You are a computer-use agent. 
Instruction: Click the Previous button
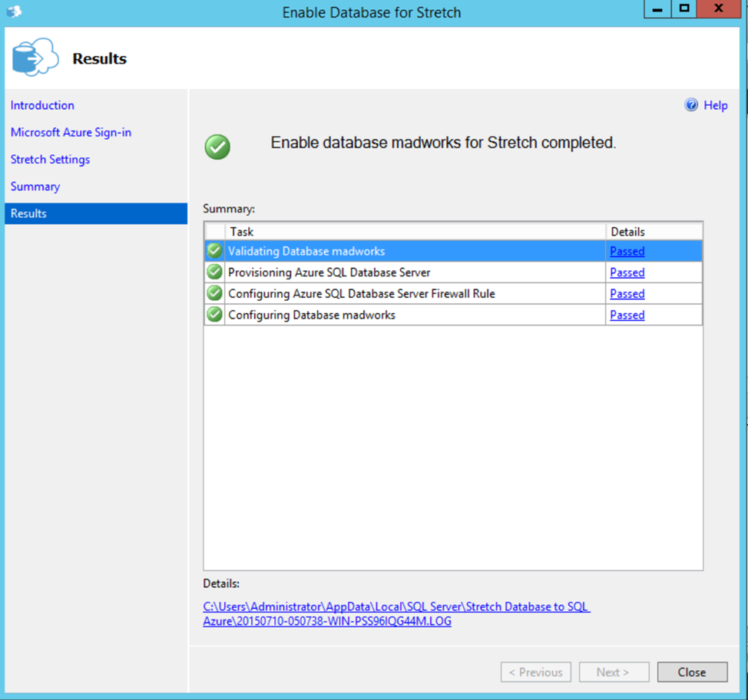(x=536, y=672)
